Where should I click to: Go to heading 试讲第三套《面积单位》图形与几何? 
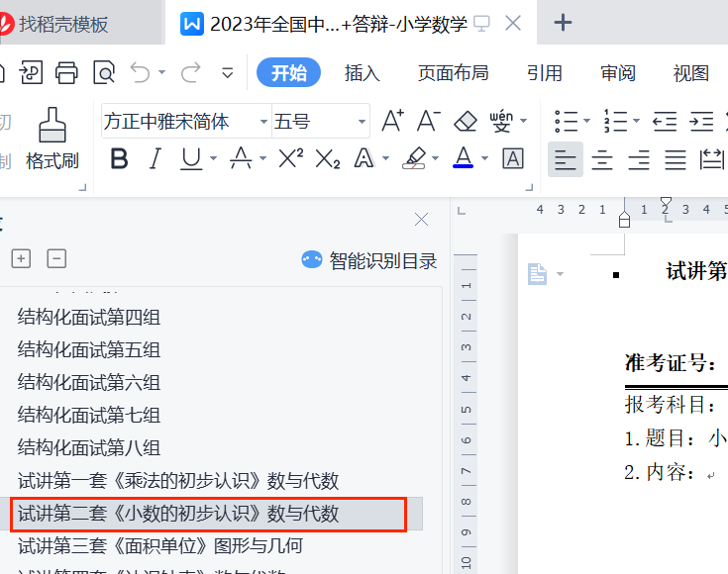[x=160, y=545]
